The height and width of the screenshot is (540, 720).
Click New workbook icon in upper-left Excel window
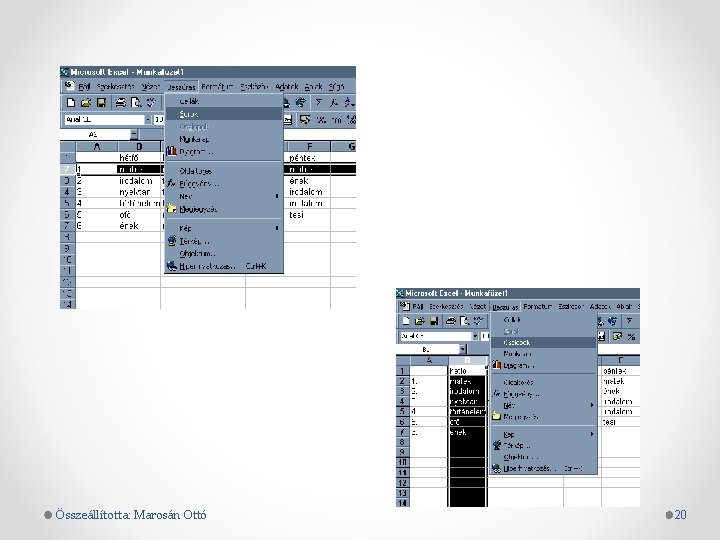pos(70,103)
